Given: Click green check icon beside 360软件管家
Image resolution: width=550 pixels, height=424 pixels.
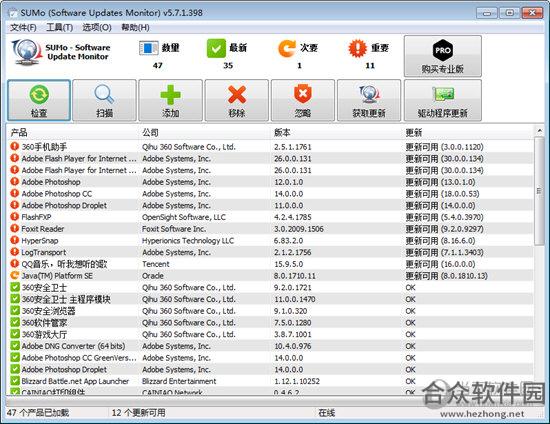Looking at the screenshot, I should point(15,322).
